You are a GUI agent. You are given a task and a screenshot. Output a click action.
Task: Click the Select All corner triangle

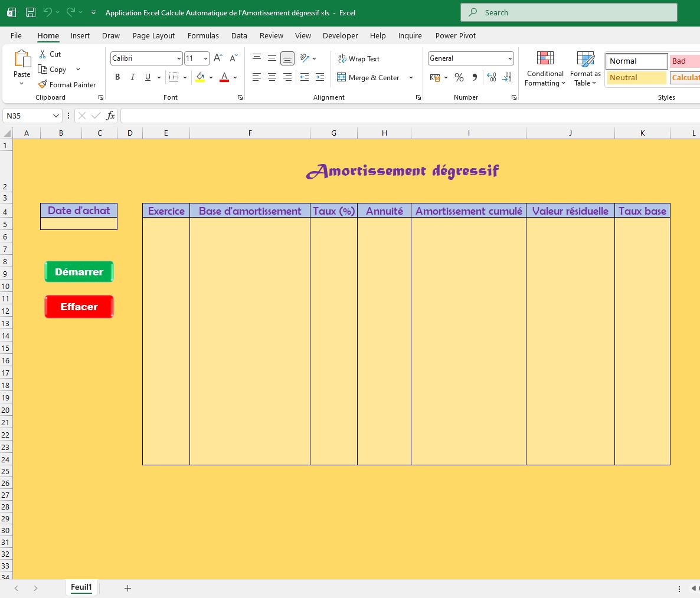(x=6, y=133)
